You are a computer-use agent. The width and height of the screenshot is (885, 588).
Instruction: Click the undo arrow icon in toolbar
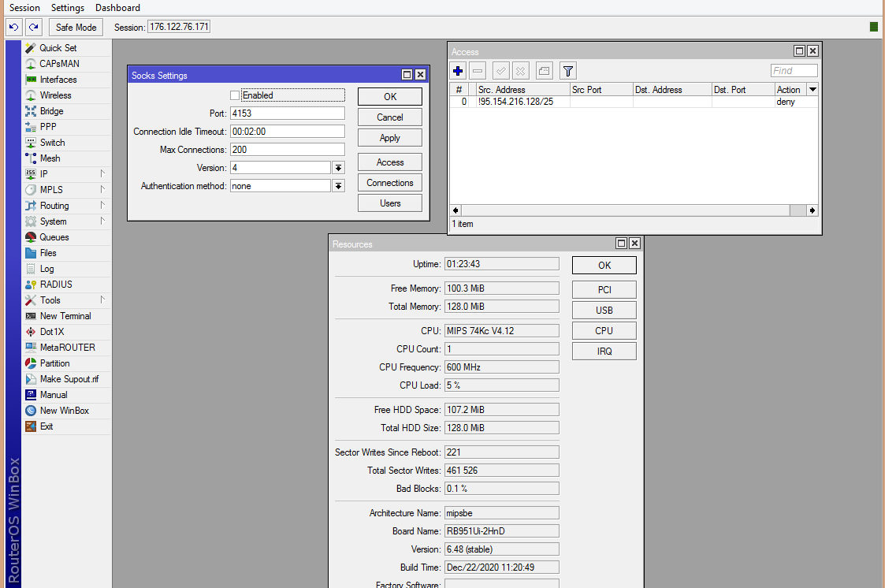14,27
